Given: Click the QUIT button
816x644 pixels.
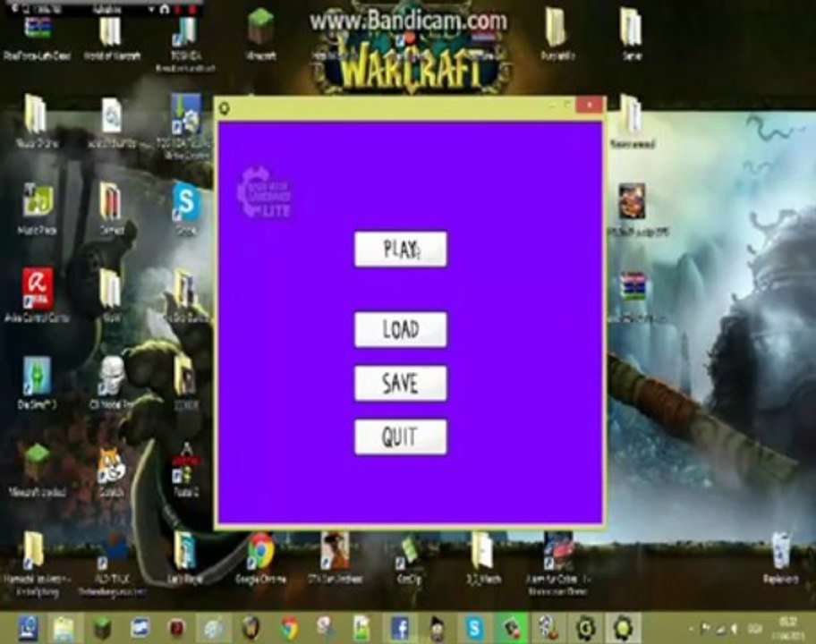Looking at the screenshot, I should point(400,437).
